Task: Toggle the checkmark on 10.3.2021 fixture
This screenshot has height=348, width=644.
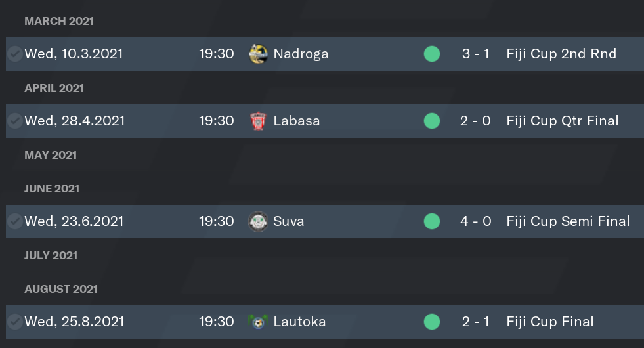Action: pyautogui.click(x=15, y=54)
